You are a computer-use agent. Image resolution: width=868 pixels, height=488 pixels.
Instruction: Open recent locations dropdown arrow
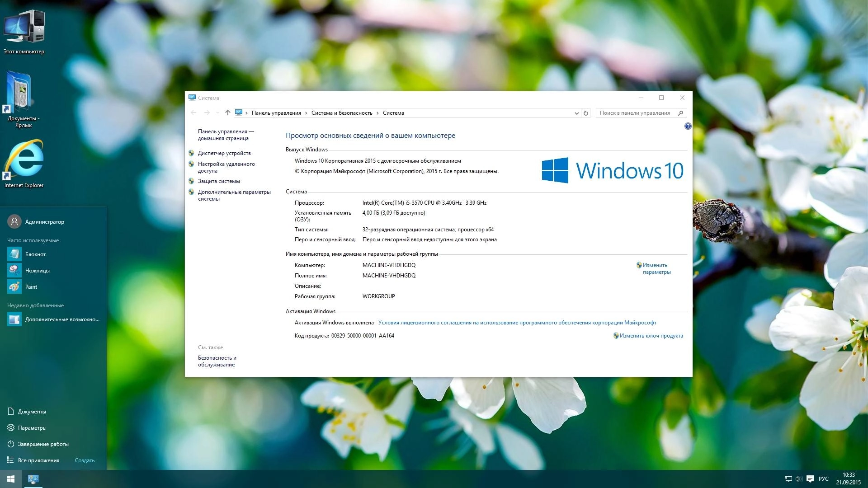pyautogui.click(x=217, y=113)
